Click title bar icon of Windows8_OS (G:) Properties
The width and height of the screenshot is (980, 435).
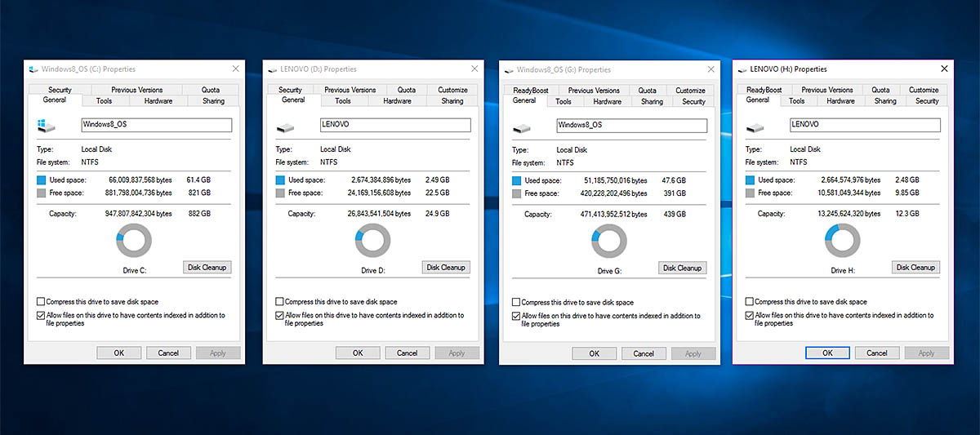(x=508, y=70)
